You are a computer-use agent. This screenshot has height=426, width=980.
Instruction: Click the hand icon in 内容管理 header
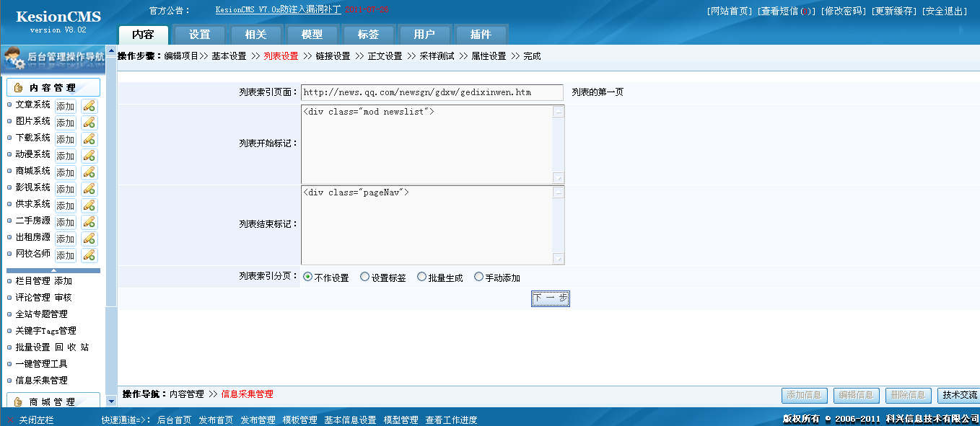19,88
